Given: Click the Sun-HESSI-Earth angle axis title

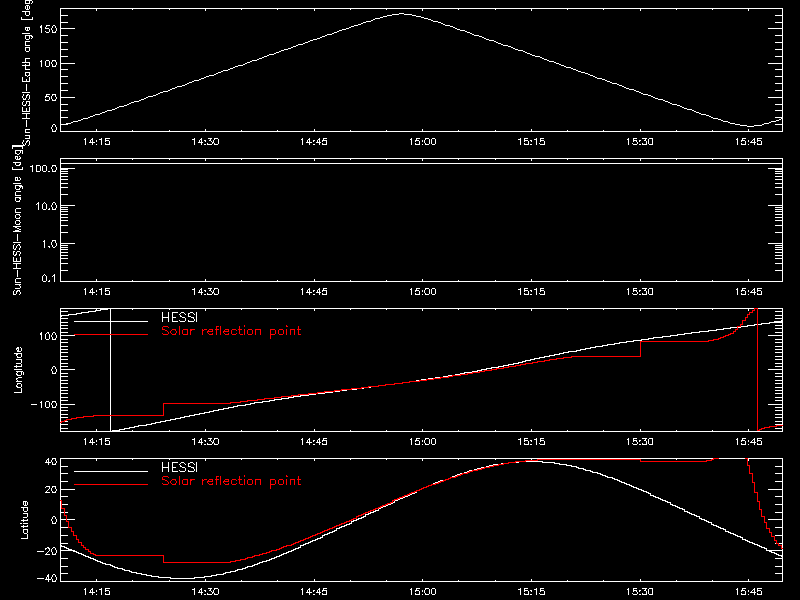Looking at the screenshot, I should pyautogui.click(x=27, y=71).
